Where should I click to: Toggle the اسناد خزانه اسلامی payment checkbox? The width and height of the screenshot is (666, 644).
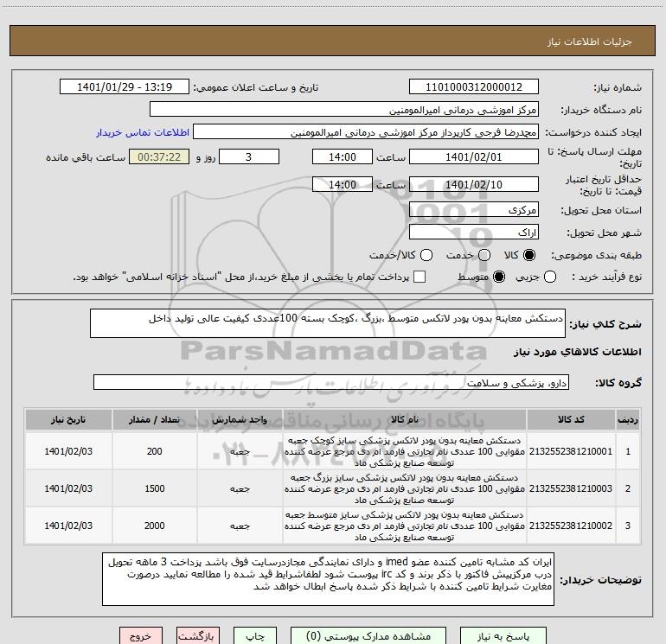419,277
